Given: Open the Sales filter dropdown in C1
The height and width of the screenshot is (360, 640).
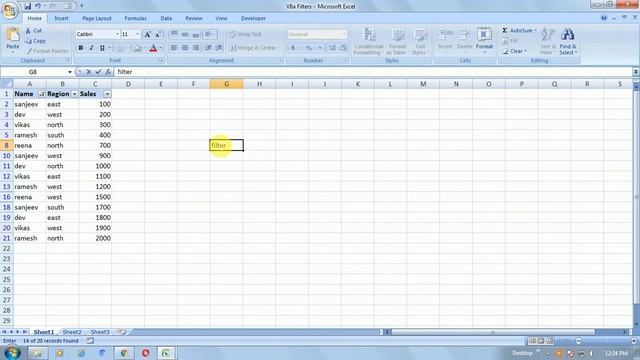Looking at the screenshot, I should tap(107, 94).
